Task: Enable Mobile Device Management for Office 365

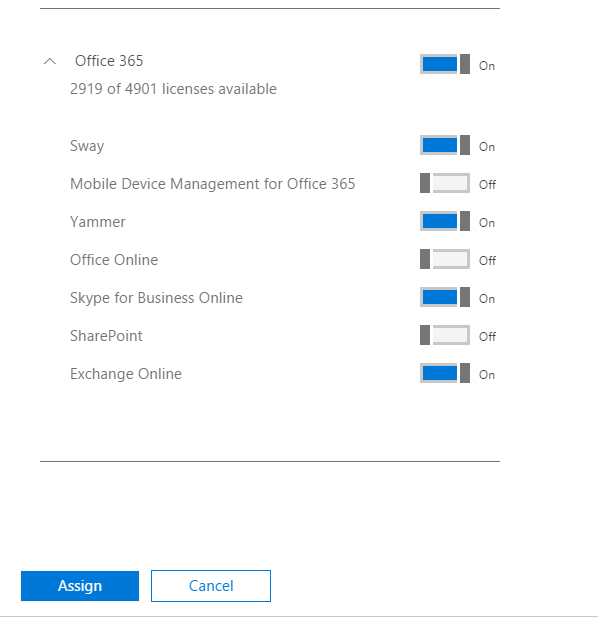Action: [x=445, y=183]
